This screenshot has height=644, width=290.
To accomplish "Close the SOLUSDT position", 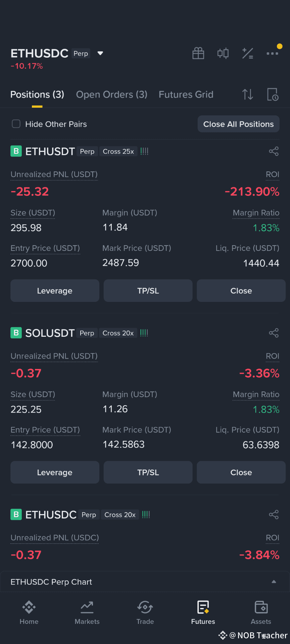I will (241, 472).
